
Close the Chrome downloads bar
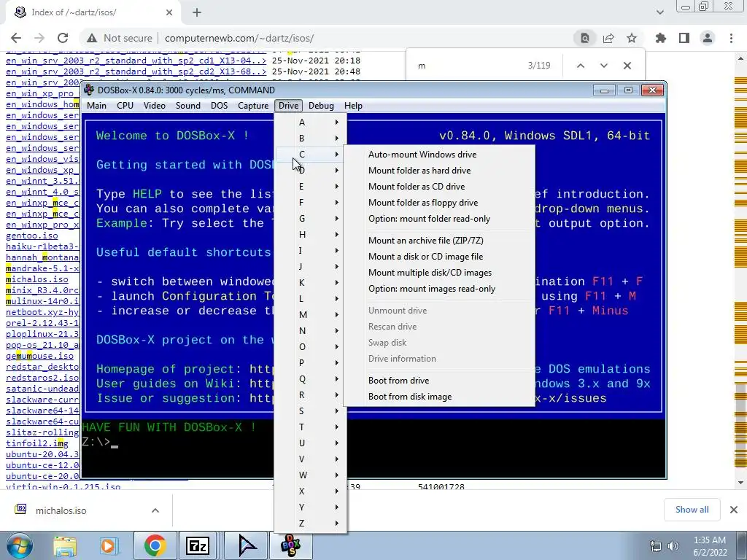pyautogui.click(x=734, y=510)
